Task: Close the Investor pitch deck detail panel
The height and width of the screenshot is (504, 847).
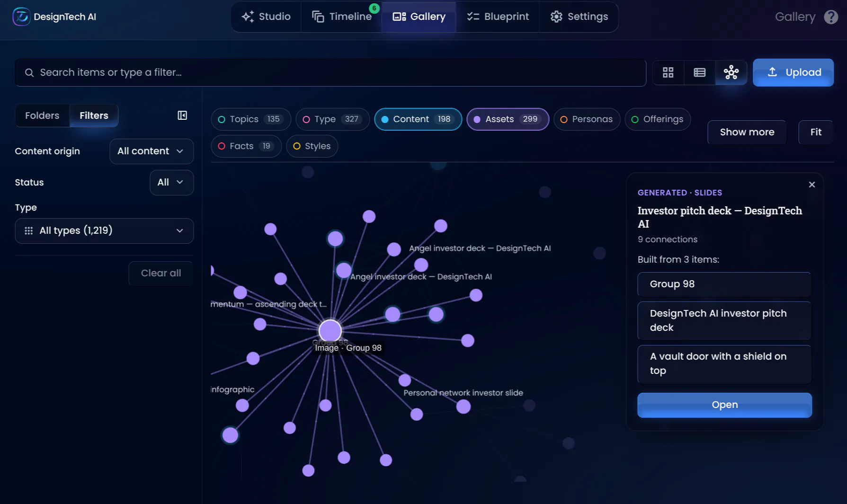Action: coord(812,185)
